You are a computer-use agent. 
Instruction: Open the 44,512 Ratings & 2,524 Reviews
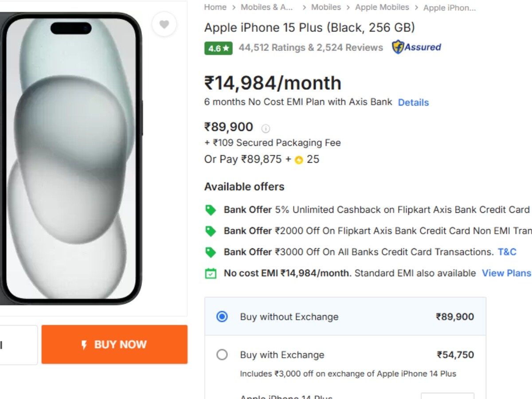tap(310, 47)
